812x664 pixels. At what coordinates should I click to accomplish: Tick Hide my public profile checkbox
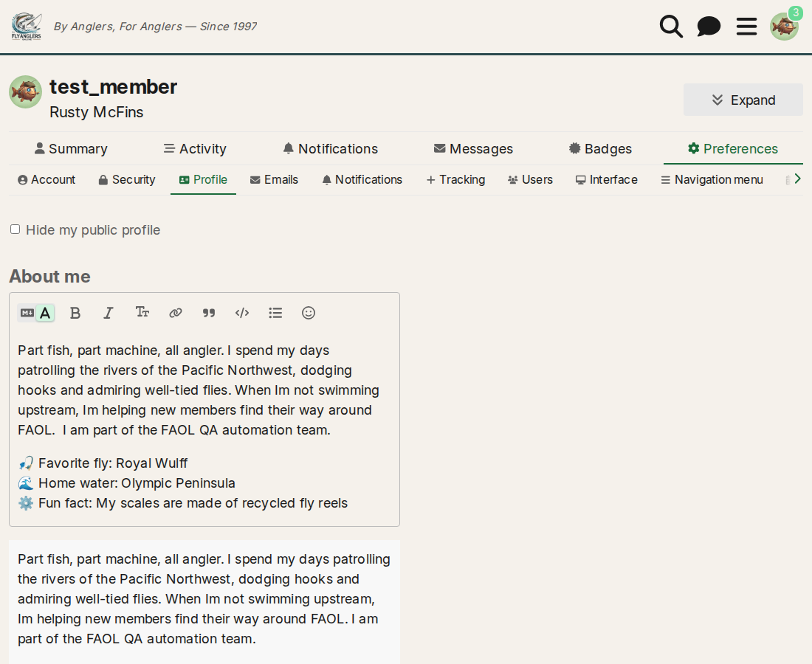point(15,229)
